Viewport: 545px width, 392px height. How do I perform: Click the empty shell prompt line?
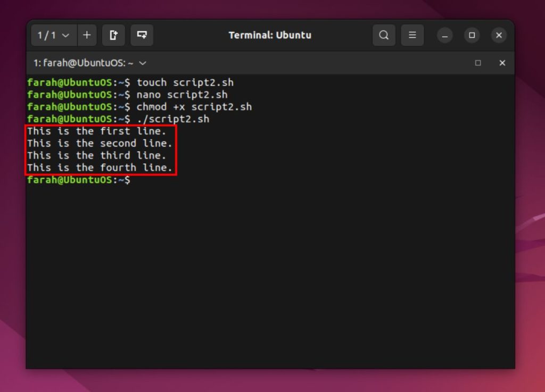click(x=80, y=180)
